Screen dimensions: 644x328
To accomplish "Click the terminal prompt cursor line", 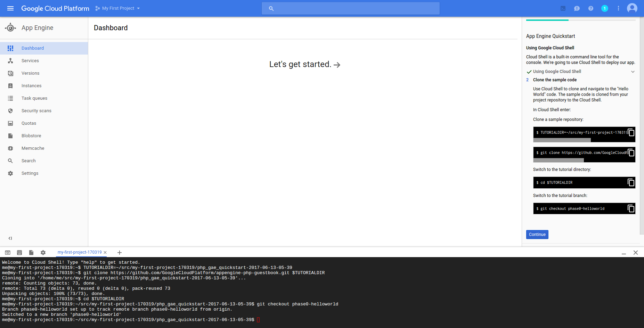I will coord(258,320).
